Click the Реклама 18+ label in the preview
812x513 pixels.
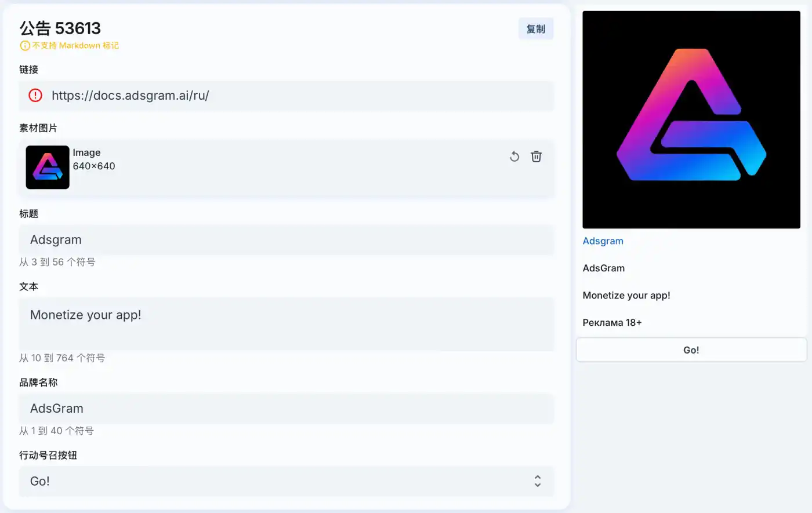(x=612, y=322)
